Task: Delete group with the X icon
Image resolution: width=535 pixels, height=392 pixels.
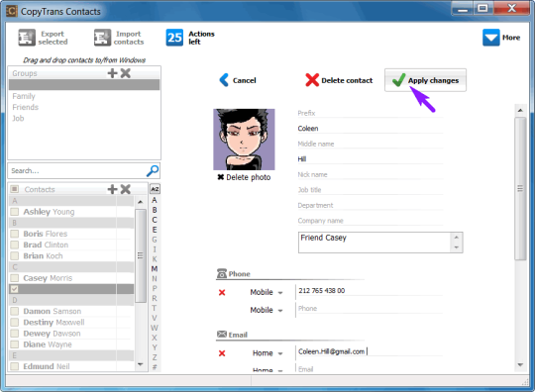Action: [126, 73]
